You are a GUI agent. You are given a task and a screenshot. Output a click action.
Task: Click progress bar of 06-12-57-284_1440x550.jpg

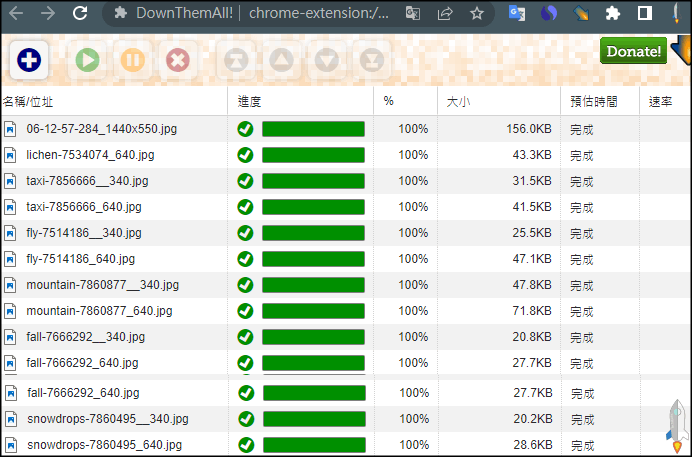[x=313, y=129]
